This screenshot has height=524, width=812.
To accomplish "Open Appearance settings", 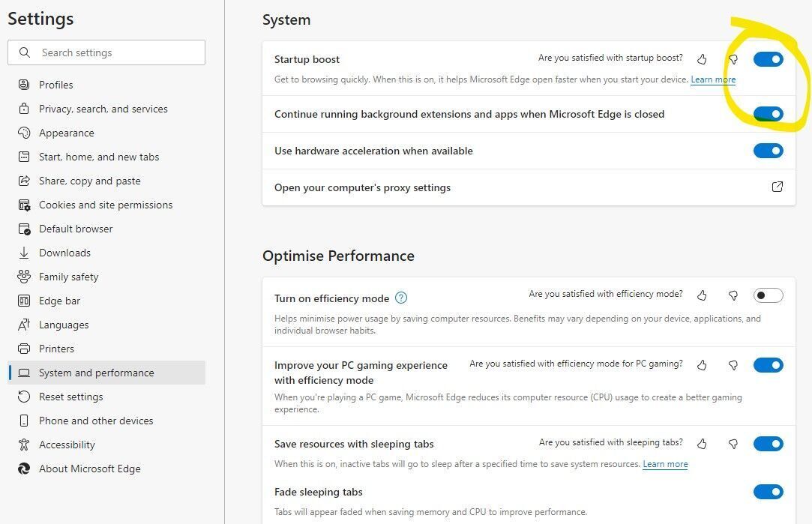I will [106, 133].
